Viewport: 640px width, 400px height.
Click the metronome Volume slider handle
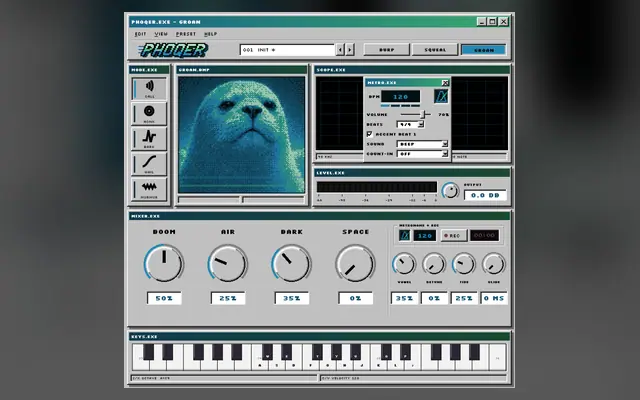(424, 114)
